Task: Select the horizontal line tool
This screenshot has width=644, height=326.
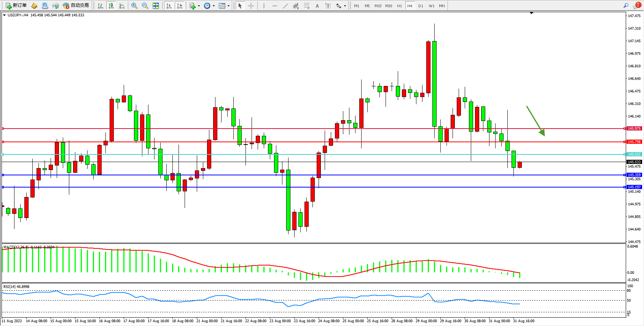Action: [x=274, y=6]
